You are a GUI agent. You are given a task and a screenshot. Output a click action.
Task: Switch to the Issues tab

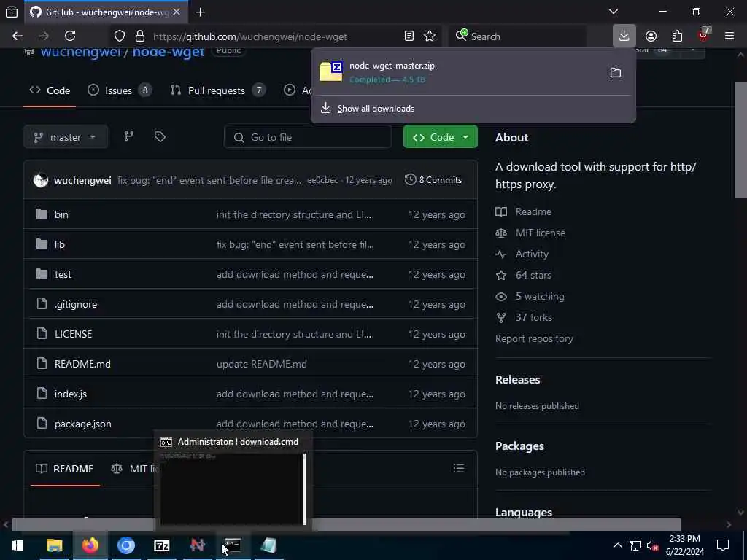[x=119, y=90]
